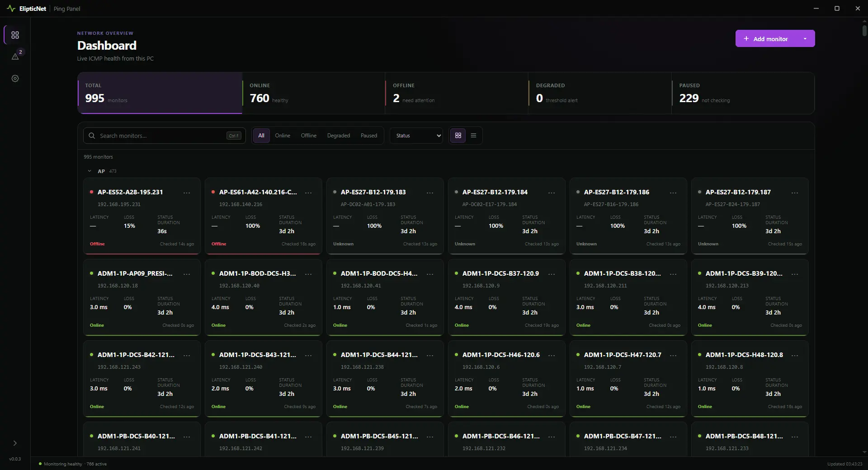Open the PAUSED 229 not checking card
The image size is (868, 470).
click(x=743, y=93)
